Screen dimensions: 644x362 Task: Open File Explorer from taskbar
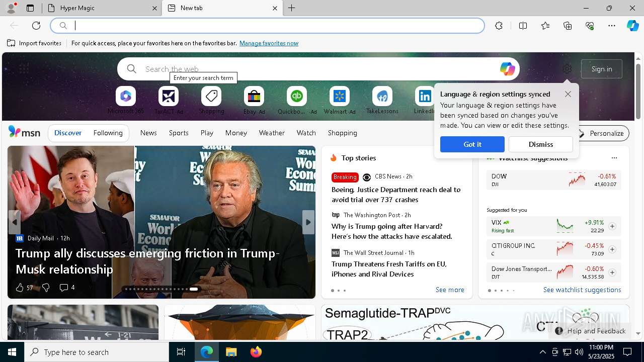[231, 352]
